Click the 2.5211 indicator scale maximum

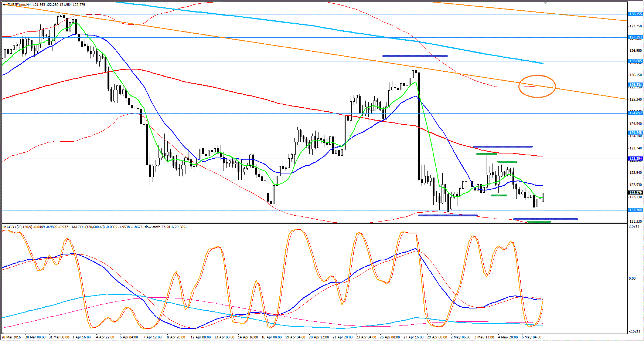pos(633,226)
